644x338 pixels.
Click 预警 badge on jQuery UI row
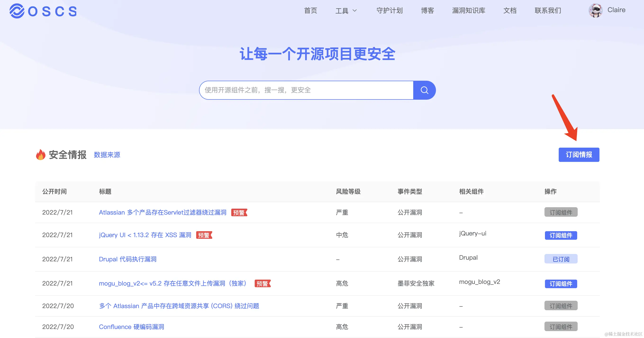(204, 235)
